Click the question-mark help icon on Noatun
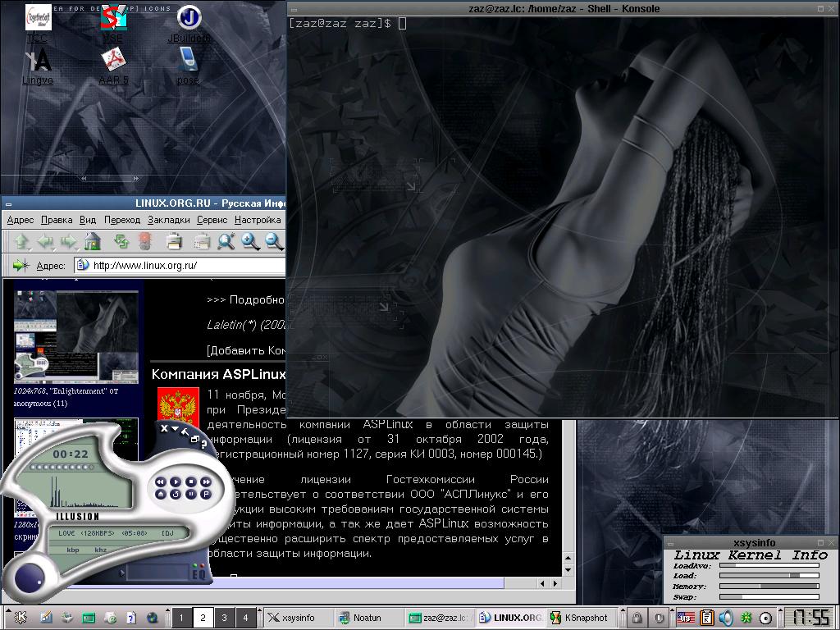 (x=203, y=445)
